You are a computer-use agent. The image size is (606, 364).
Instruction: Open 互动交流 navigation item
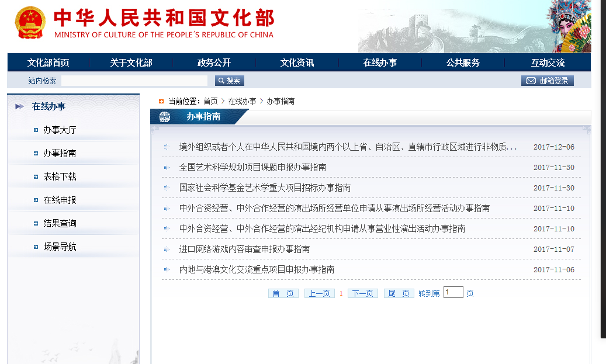[548, 63]
